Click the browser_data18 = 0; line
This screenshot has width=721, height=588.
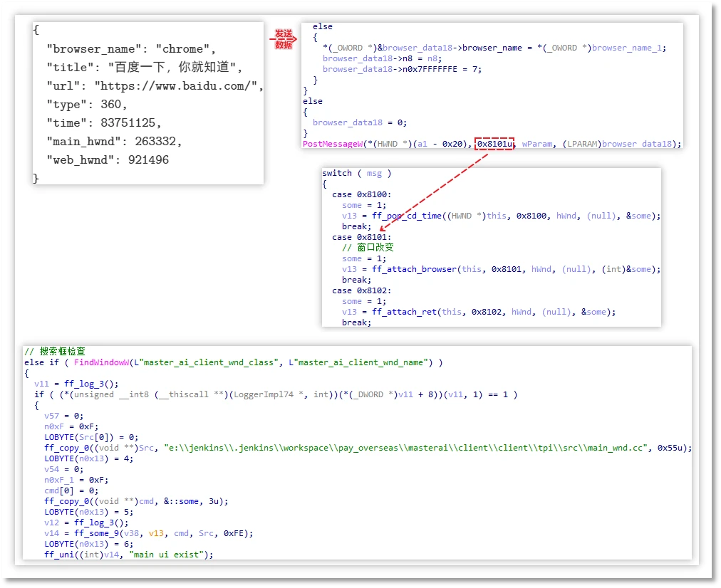360,122
